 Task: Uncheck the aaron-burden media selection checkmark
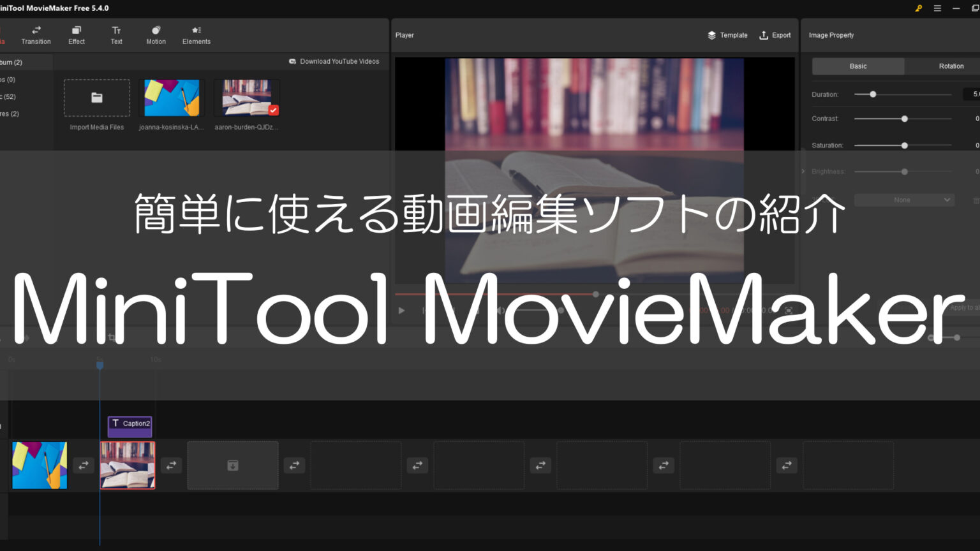[273, 110]
